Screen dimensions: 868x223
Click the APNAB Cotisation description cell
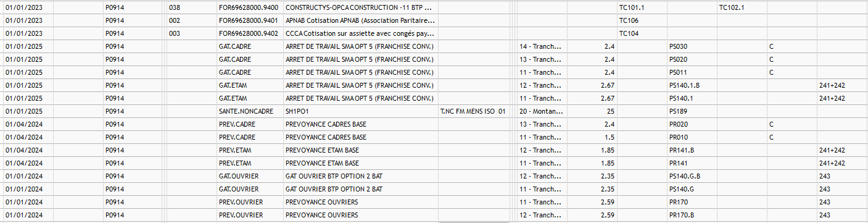tap(360, 20)
